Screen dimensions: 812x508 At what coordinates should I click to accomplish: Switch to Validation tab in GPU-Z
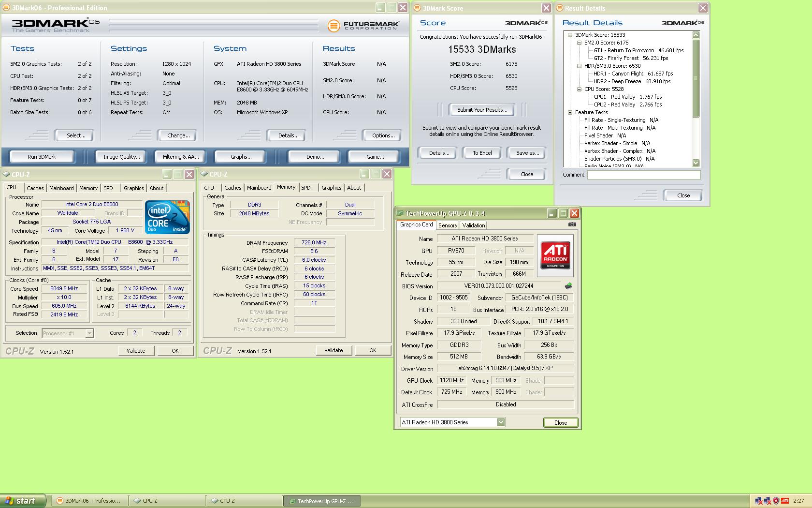(x=473, y=225)
